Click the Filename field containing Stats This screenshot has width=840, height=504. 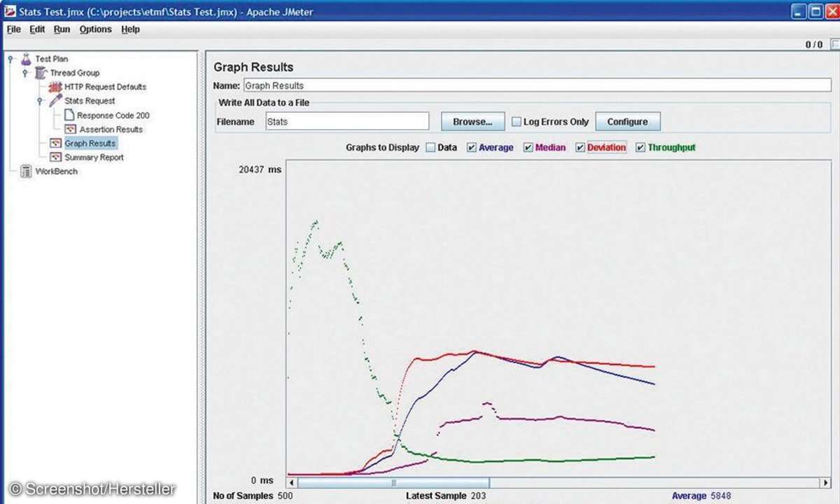(x=347, y=121)
